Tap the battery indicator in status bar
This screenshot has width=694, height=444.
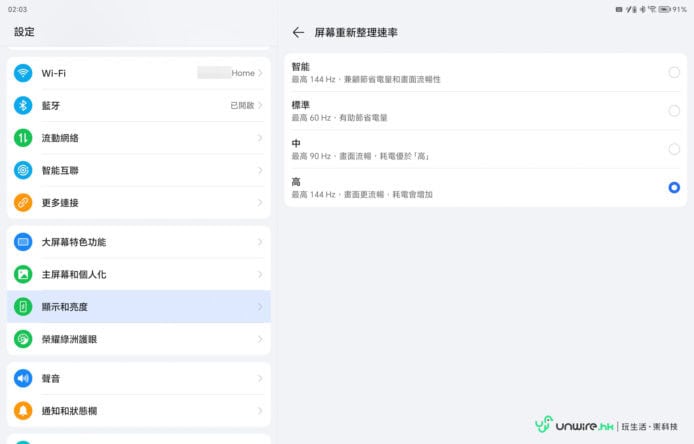666,8
